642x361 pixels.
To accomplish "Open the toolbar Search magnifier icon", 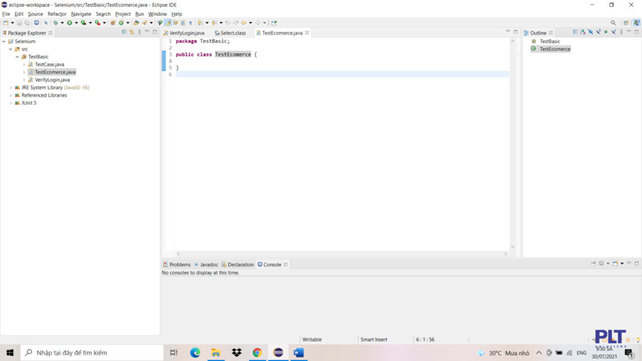I will [x=613, y=23].
